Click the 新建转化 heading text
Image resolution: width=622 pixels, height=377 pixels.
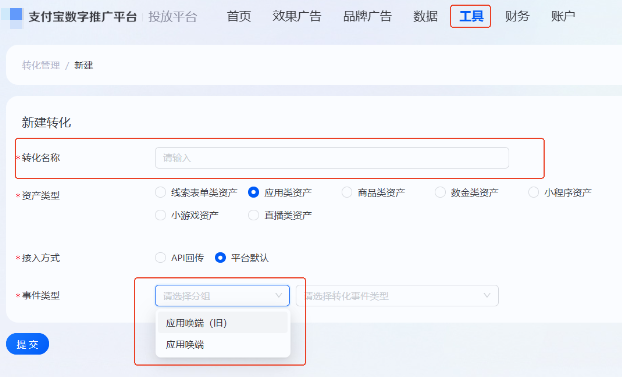(46, 123)
